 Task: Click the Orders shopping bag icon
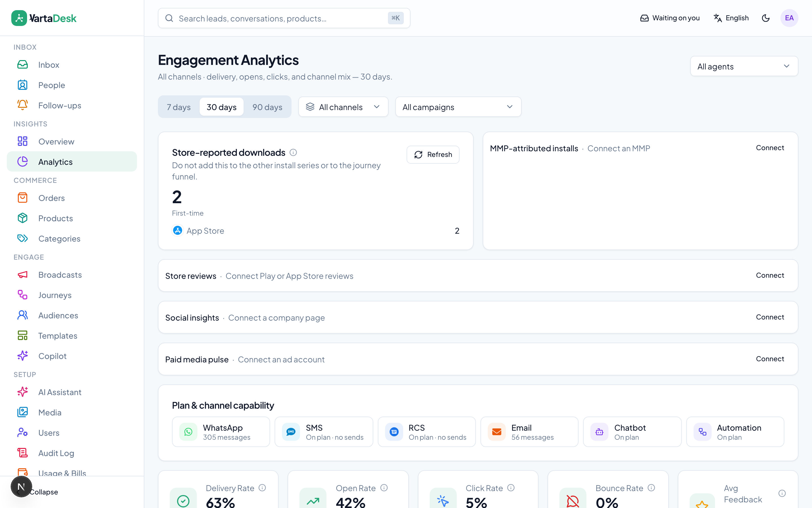point(23,198)
